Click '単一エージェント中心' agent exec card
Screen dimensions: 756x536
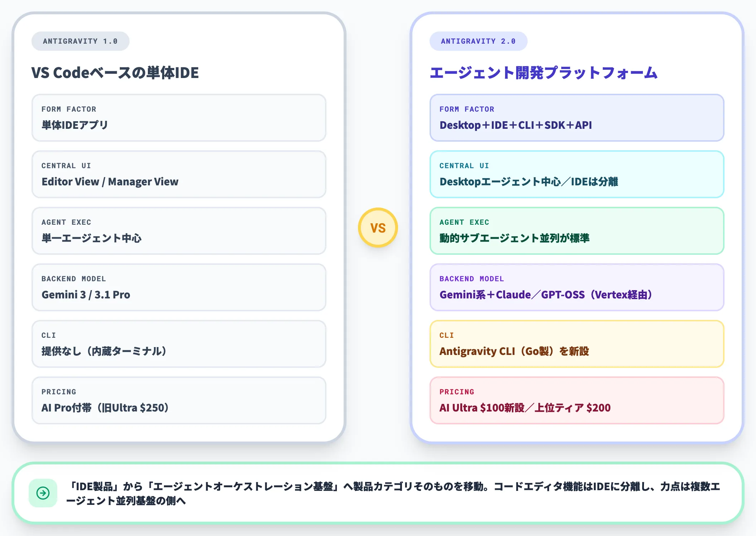click(x=179, y=231)
